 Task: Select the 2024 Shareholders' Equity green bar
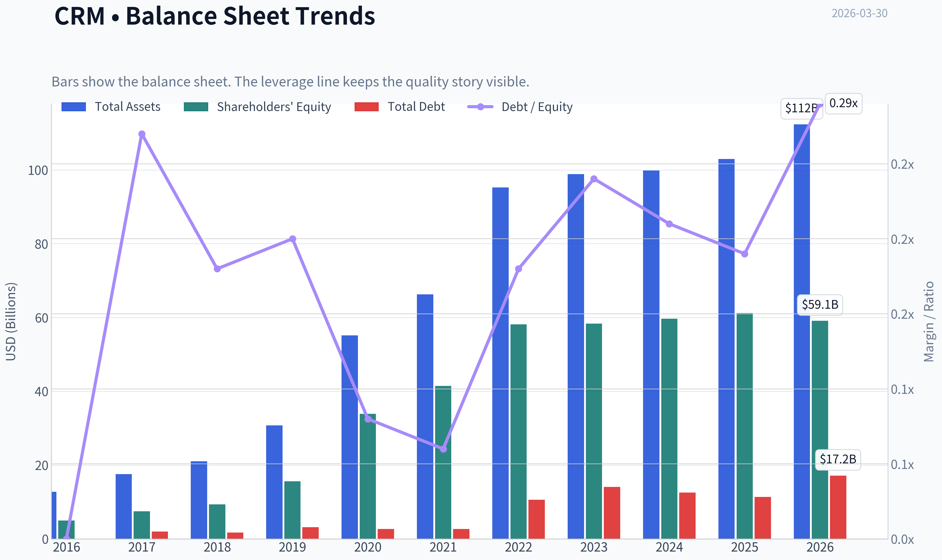tap(669, 429)
